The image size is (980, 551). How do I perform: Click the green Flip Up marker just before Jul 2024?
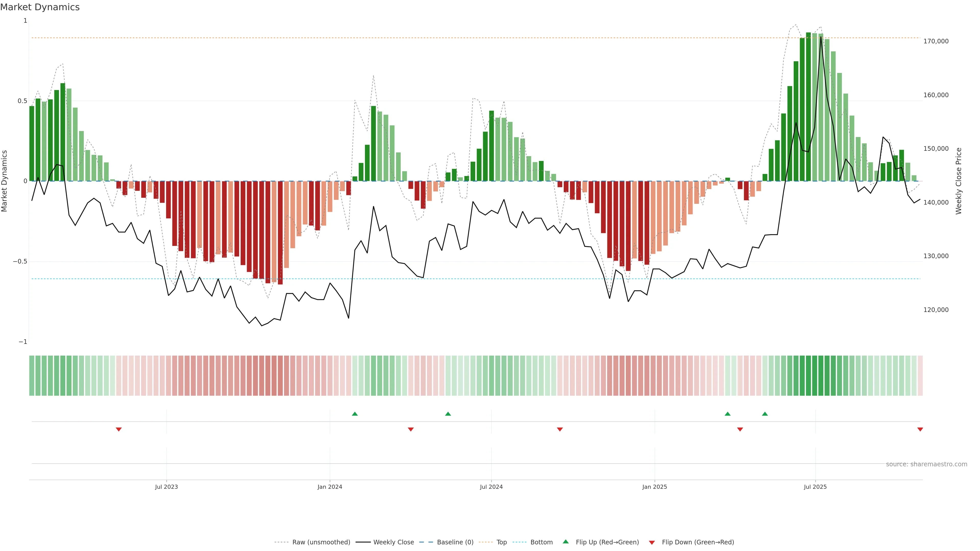448,414
